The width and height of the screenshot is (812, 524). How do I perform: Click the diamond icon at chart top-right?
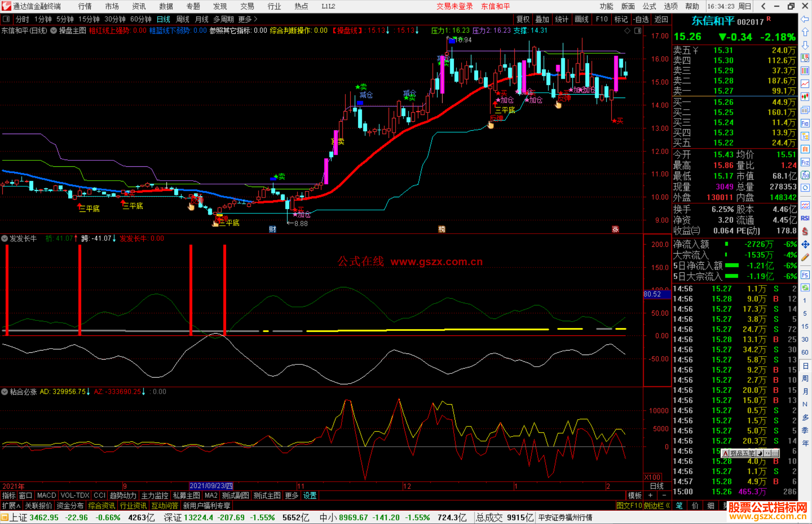pyautogui.click(x=627, y=31)
